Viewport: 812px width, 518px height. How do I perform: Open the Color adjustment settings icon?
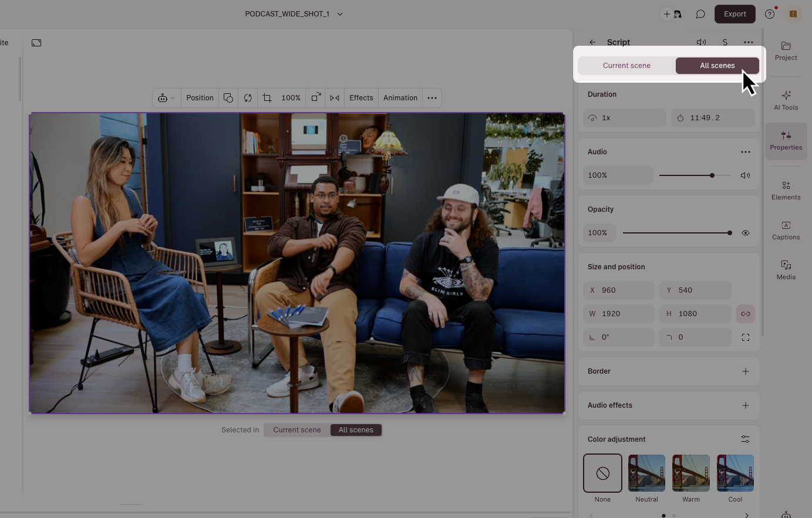(745, 439)
